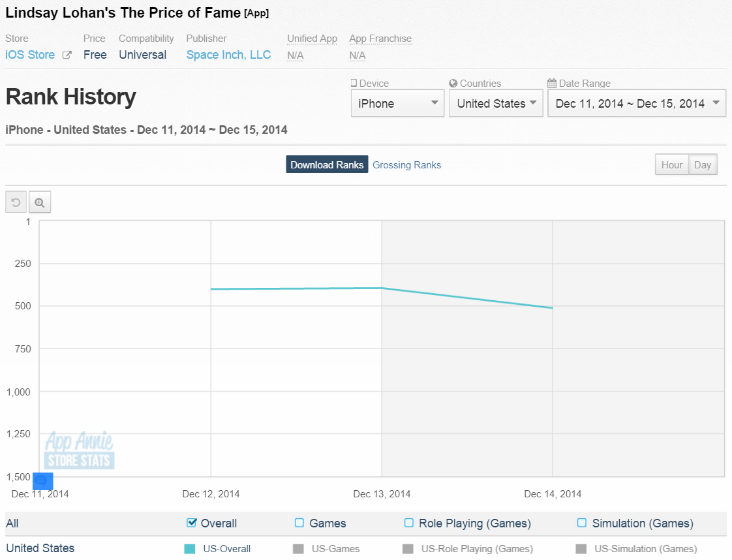Click the Dec 12, 2014 axis label

[x=211, y=494]
